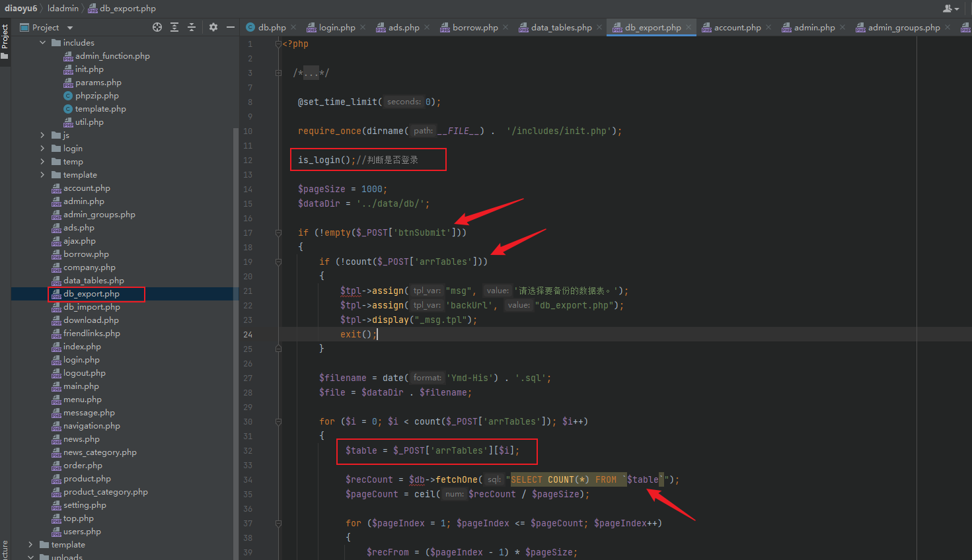Close the db_export.php tab

tap(689, 27)
